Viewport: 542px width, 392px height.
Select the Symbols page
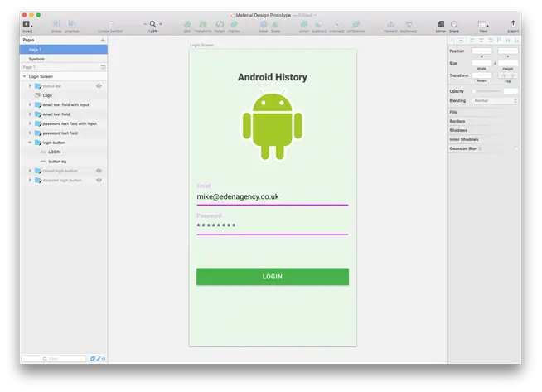coord(64,59)
